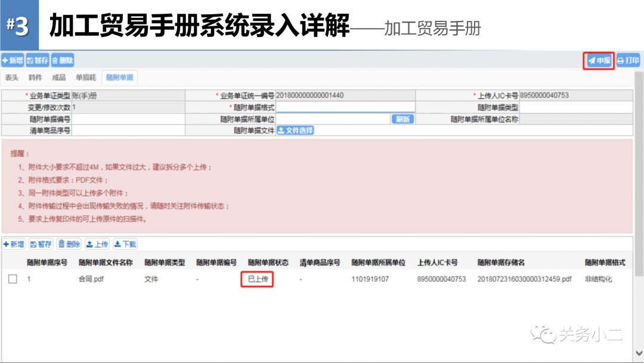Click the 下载 download button
644x363 pixels.
[x=125, y=244]
